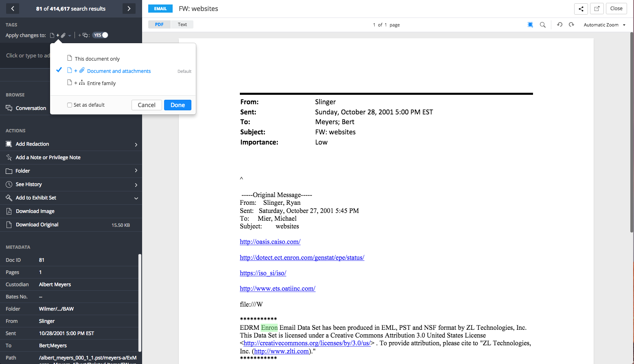This screenshot has width=634, height=364.
Task: Click the To value Bert;Meyers
Action: tap(53, 346)
